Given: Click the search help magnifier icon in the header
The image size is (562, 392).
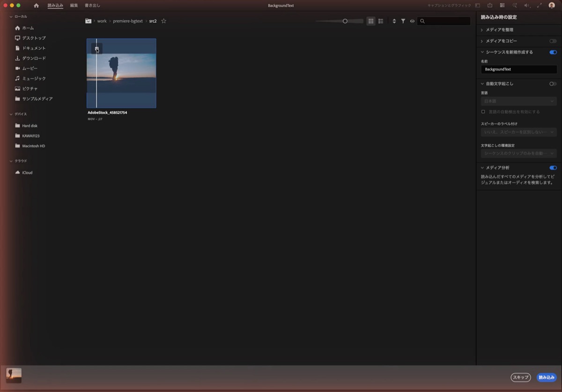Looking at the screenshot, I should tap(515, 6).
